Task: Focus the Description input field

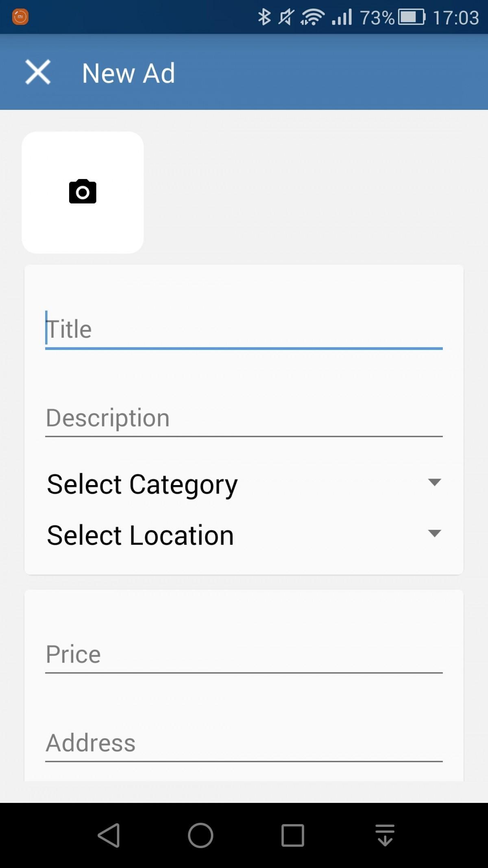Action: point(244,418)
